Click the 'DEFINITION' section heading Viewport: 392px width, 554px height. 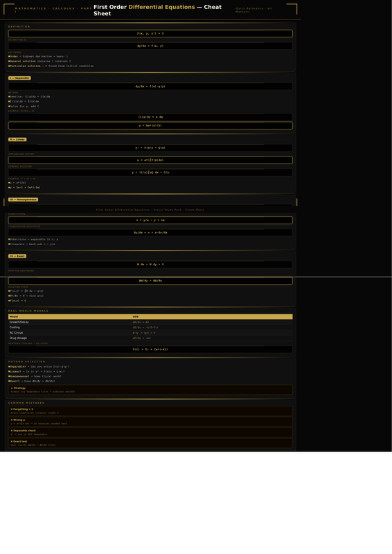click(x=19, y=26)
